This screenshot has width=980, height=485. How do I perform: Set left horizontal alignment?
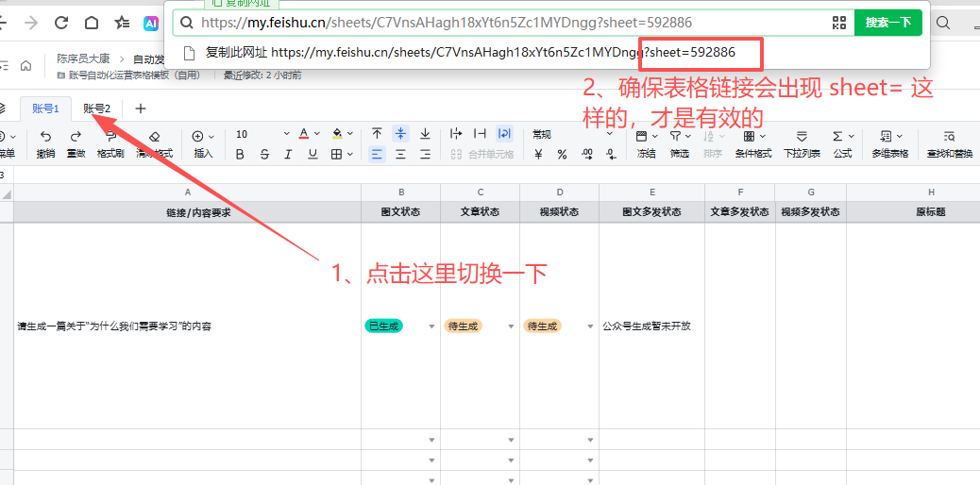(x=377, y=155)
